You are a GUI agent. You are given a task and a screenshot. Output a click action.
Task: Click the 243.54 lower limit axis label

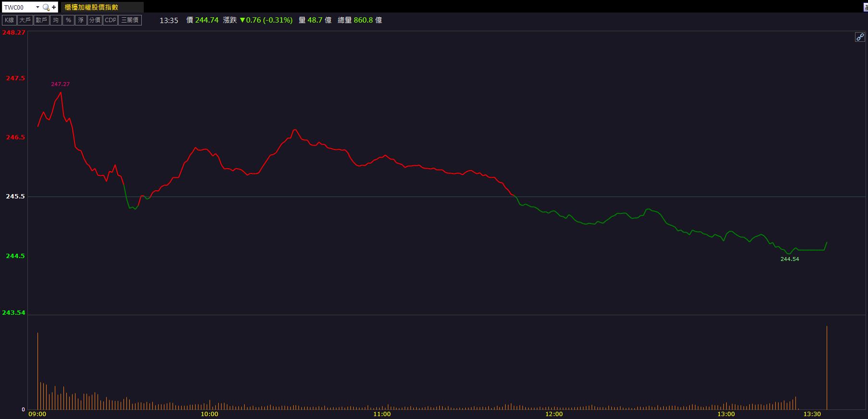pos(13,313)
